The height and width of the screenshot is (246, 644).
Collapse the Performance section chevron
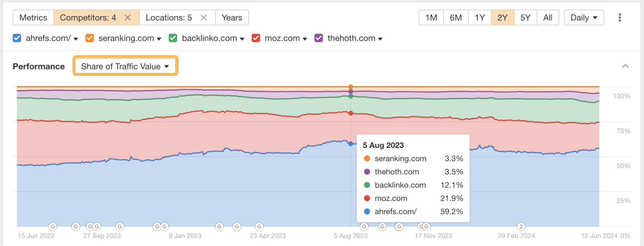point(625,66)
